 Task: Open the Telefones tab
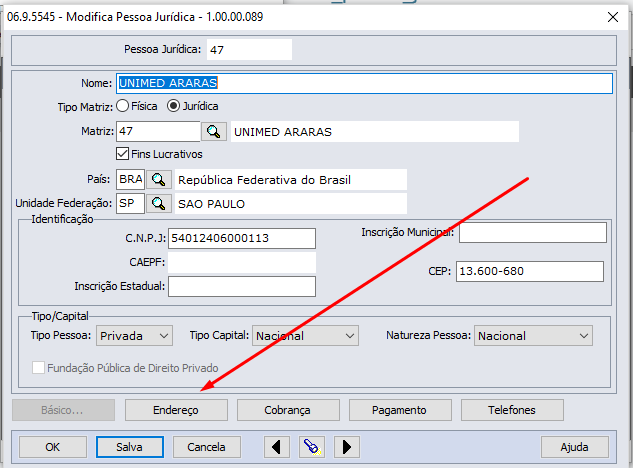[x=512, y=410]
